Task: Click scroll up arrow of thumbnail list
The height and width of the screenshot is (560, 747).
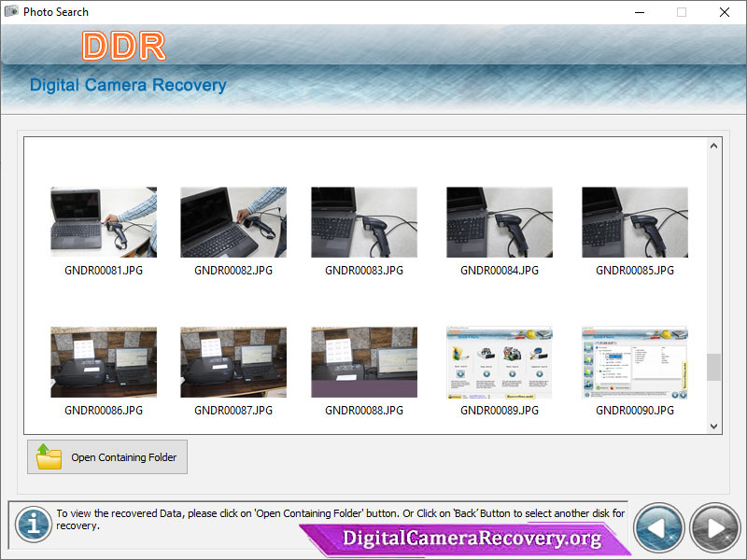Action: [x=713, y=147]
